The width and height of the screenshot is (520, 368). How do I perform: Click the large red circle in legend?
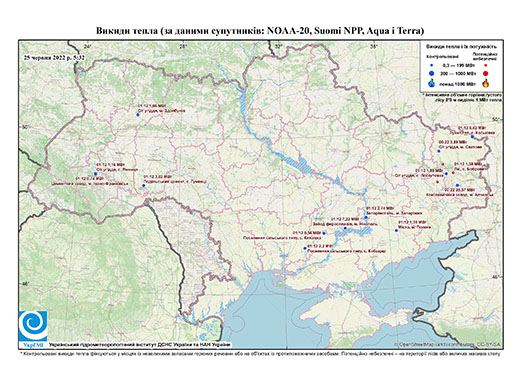[x=486, y=73]
